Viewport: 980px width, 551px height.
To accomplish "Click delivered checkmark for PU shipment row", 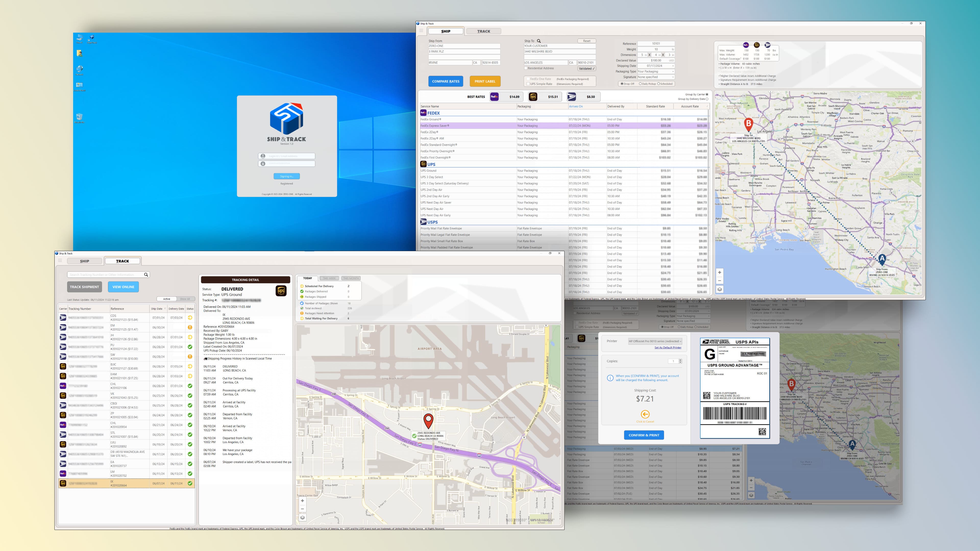I will pyautogui.click(x=190, y=347).
